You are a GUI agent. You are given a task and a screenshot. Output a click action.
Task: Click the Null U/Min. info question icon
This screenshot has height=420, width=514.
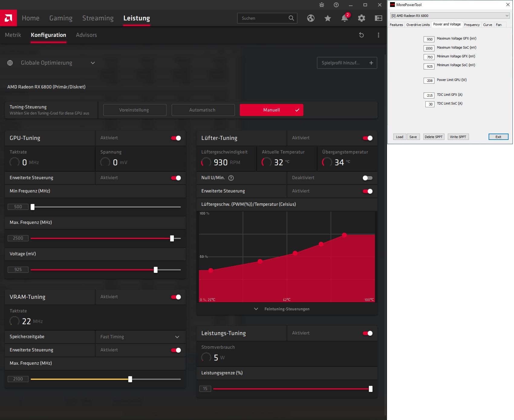pos(231,178)
